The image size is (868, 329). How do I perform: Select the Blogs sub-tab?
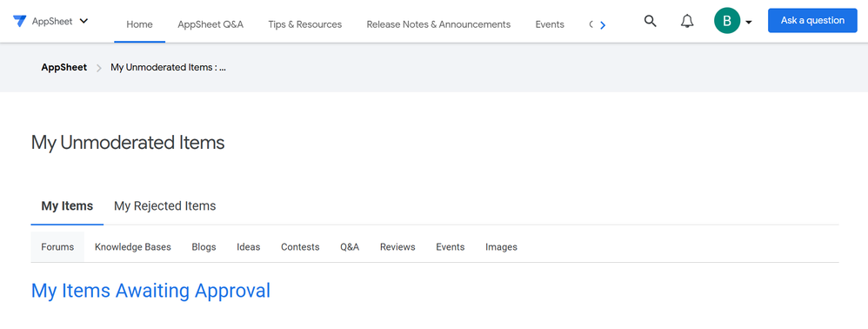pos(204,247)
